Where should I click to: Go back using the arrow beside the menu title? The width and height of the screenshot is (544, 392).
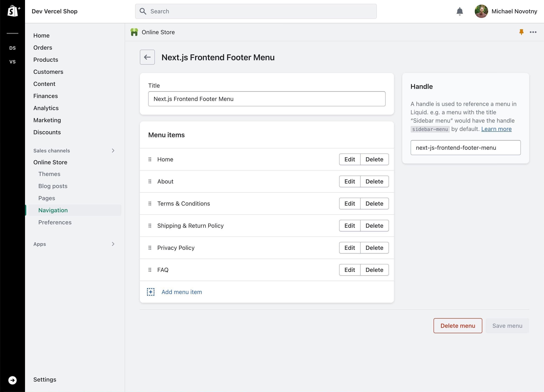click(147, 57)
